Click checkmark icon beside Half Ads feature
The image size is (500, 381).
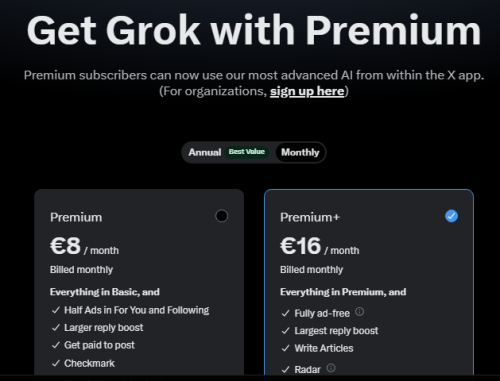click(56, 310)
